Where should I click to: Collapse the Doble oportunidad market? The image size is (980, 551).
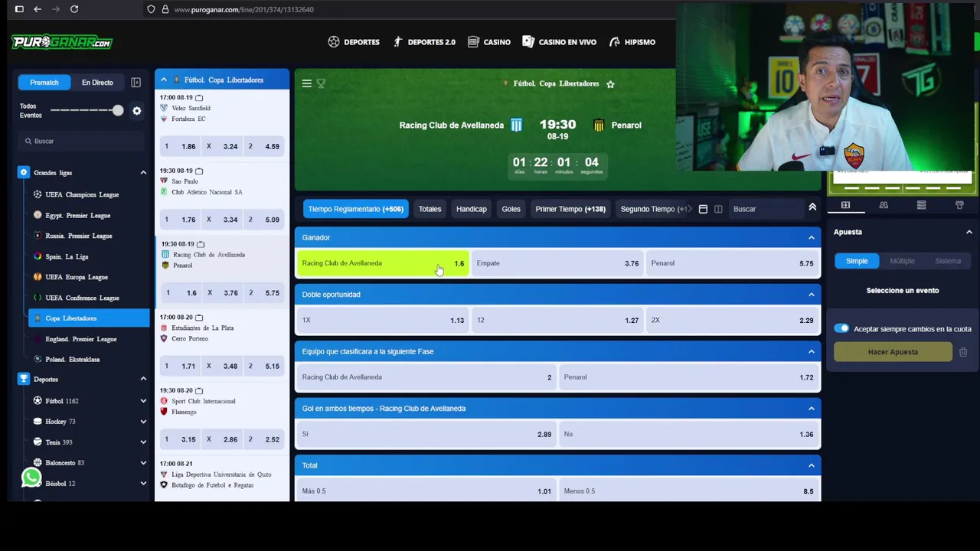pos(812,295)
